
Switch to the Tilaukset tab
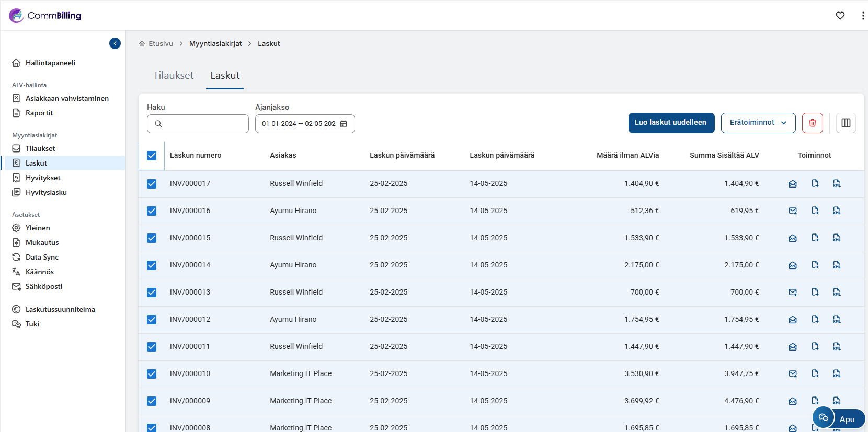point(173,76)
